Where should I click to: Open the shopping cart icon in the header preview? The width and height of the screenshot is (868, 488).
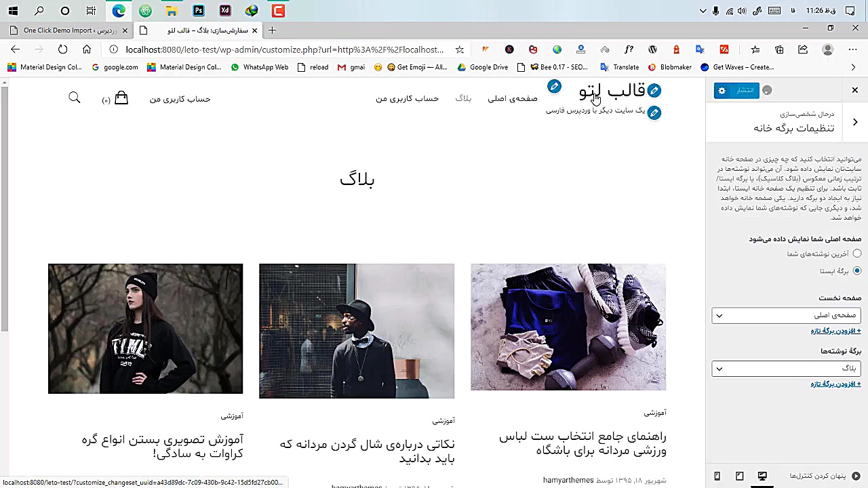coord(121,98)
